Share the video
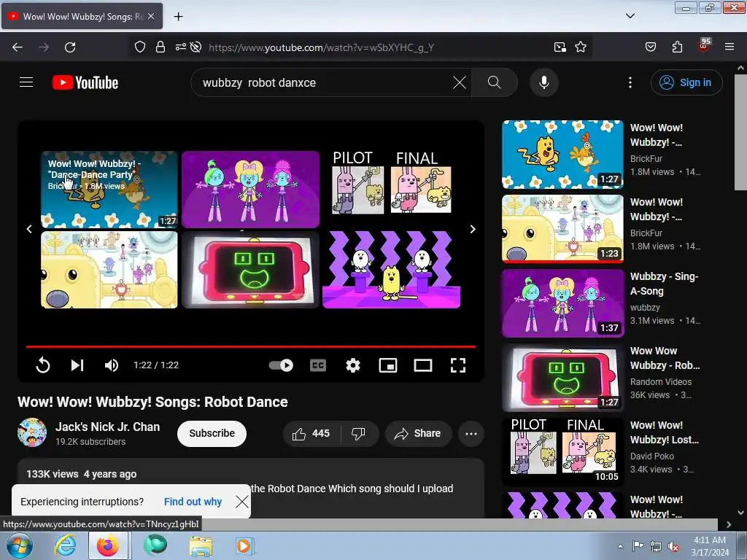The image size is (747, 560). (418, 433)
